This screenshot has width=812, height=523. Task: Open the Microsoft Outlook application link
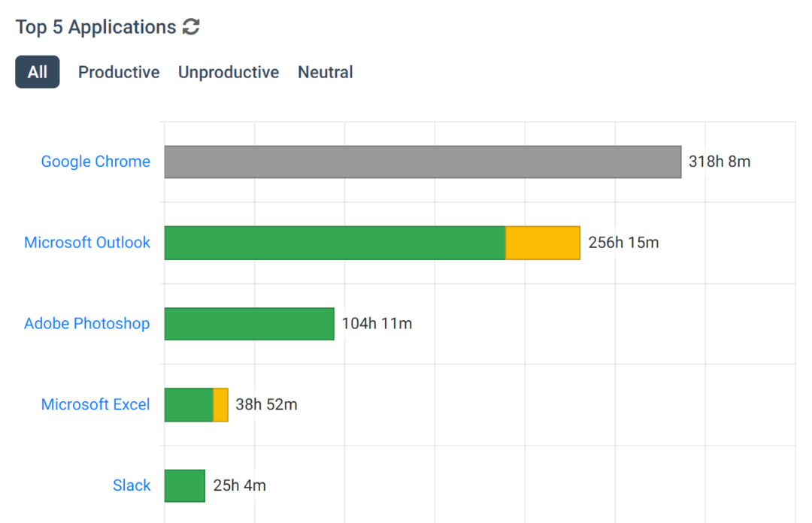point(87,242)
